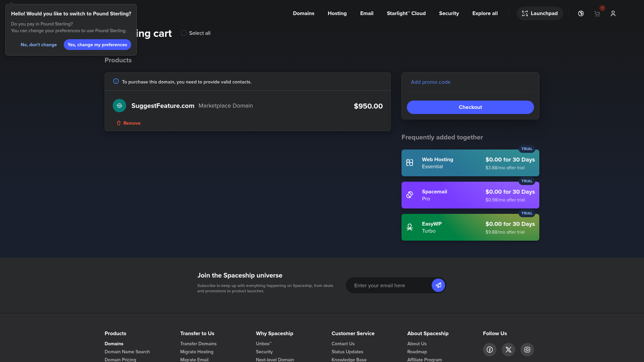
Task: Enable the Select all checkbox
Action: (183, 33)
